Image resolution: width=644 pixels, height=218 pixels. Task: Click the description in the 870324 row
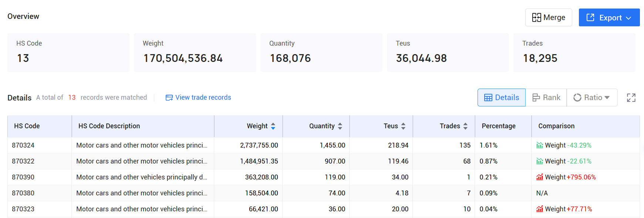pos(142,145)
